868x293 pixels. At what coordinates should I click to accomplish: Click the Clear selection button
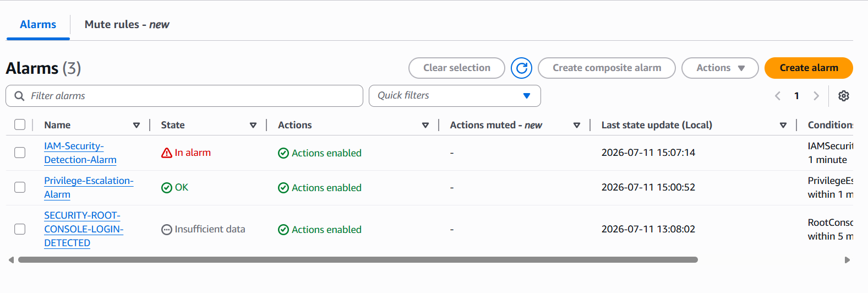[457, 68]
